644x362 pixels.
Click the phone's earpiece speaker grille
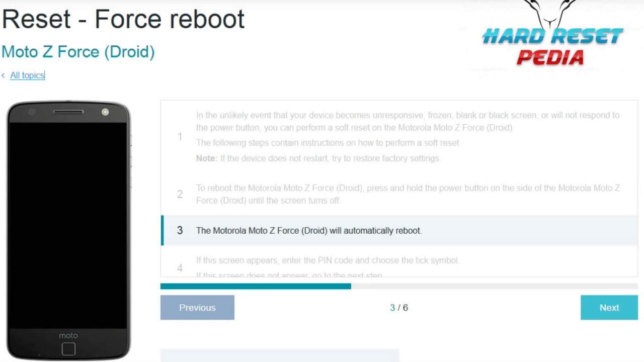pos(68,112)
